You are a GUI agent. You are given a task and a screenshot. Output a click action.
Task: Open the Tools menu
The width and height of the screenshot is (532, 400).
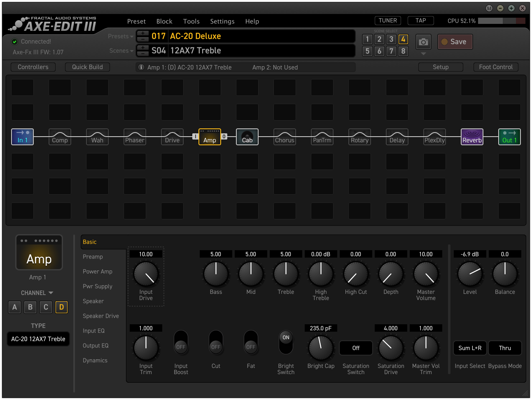coord(191,21)
